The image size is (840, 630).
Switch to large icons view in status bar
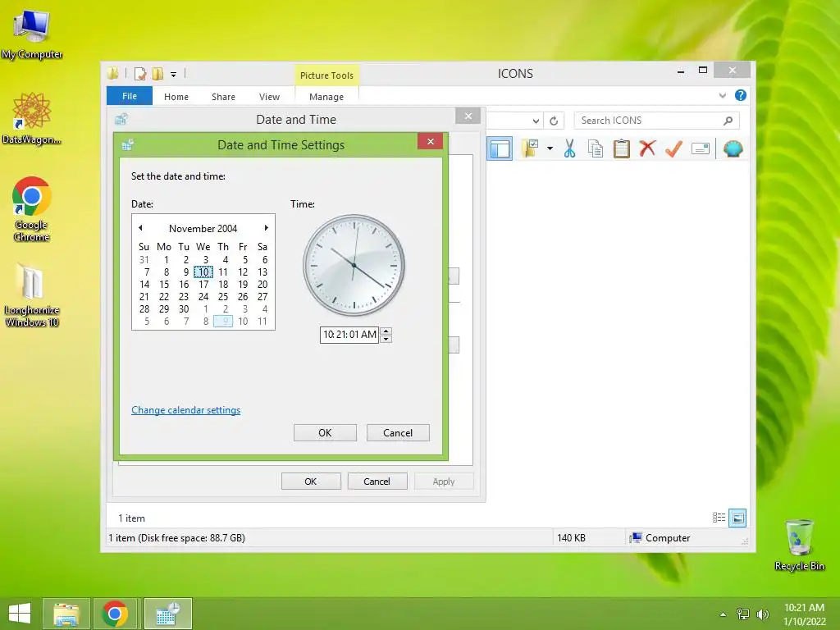[x=737, y=518]
